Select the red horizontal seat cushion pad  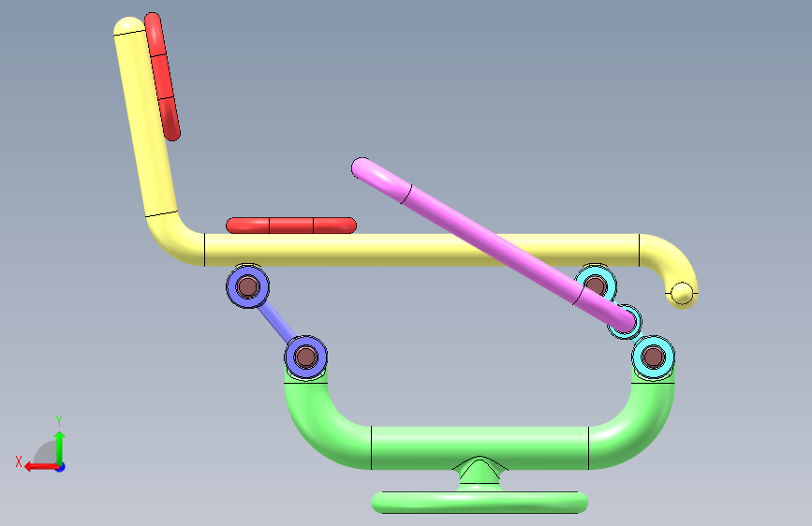291,226
